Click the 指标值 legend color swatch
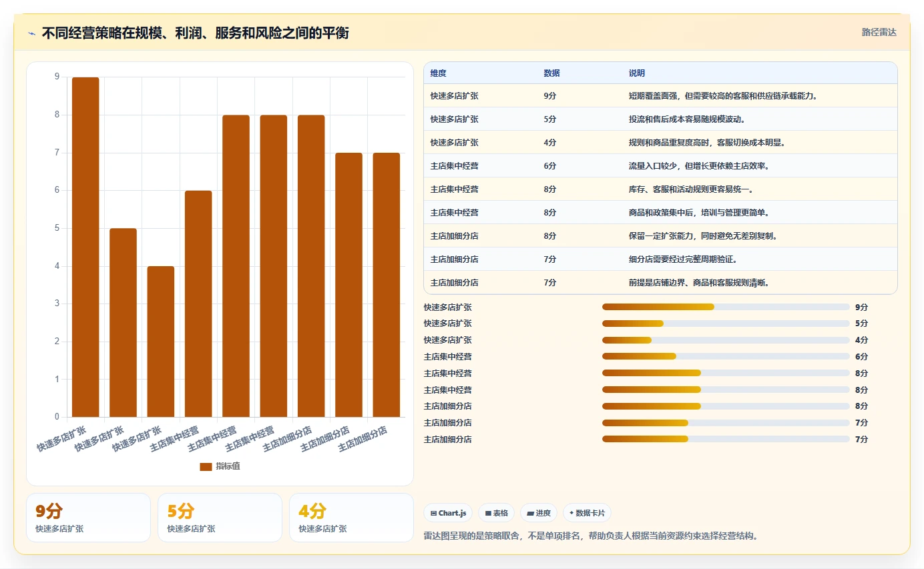This screenshot has height=569, width=924. 206,466
